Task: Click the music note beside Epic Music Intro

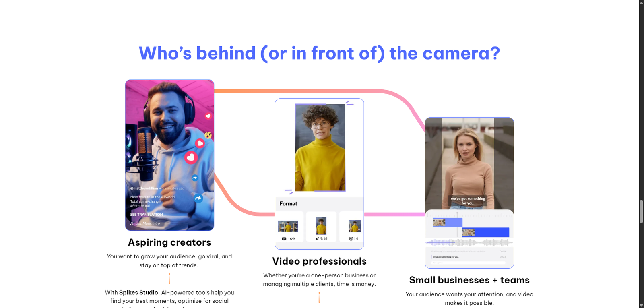Action: 132,223
